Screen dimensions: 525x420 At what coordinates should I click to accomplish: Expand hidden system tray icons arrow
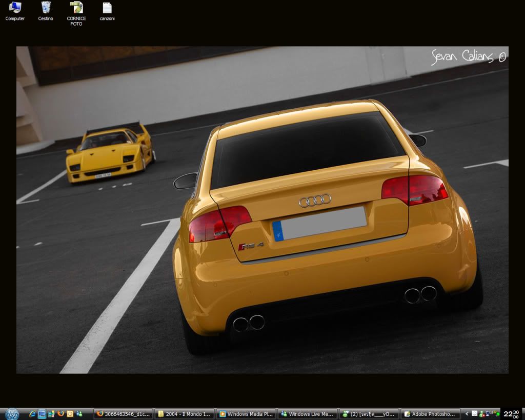click(x=467, y=414)
